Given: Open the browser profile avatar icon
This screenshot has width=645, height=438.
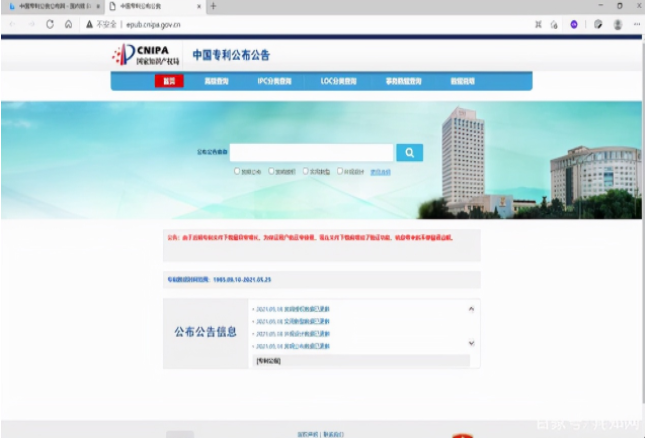Looking at the screenshot, I should pyautogui.click(x=618, y=24).
